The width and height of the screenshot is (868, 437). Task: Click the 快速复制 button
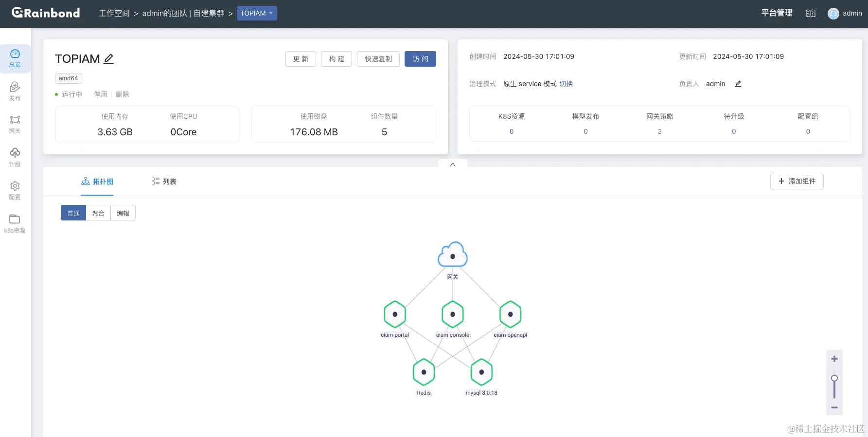[378, 59]
